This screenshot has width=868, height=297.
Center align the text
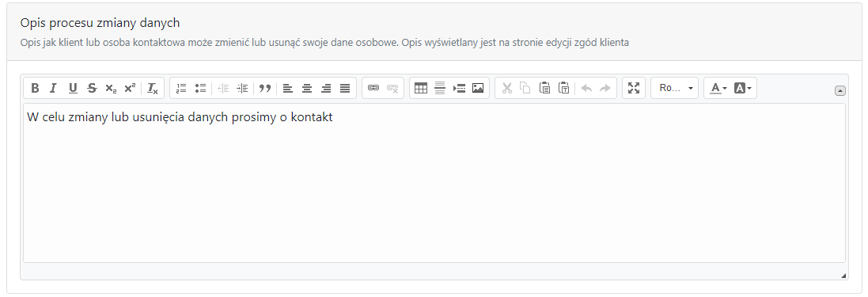(x=307, y=88)
